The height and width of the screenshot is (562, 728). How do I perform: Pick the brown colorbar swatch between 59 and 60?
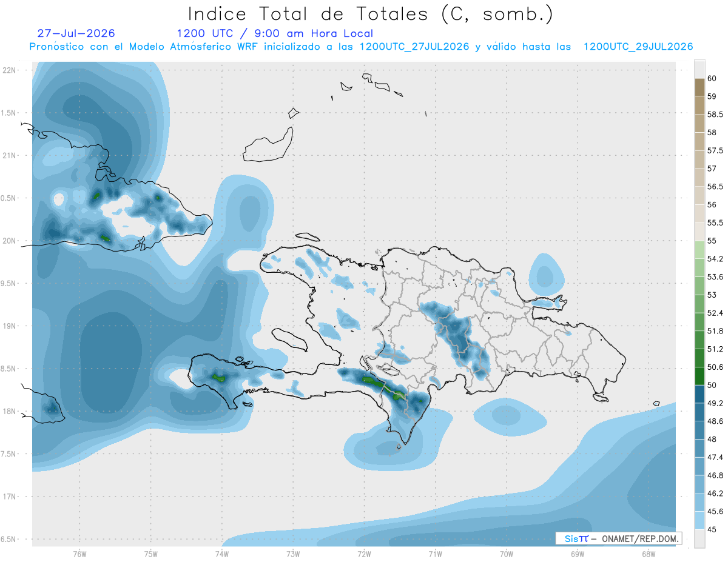(699, 87)
